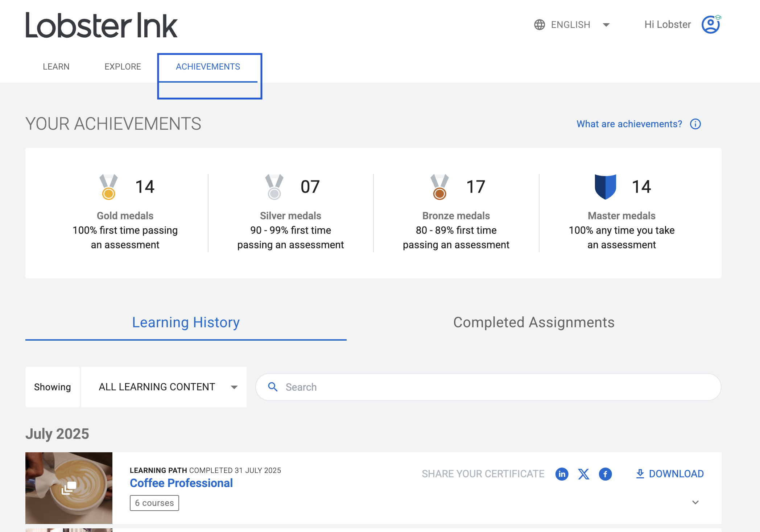760x532 pixels.
Task: Go to the LEARN tab
Action: [x=56, y=67]
